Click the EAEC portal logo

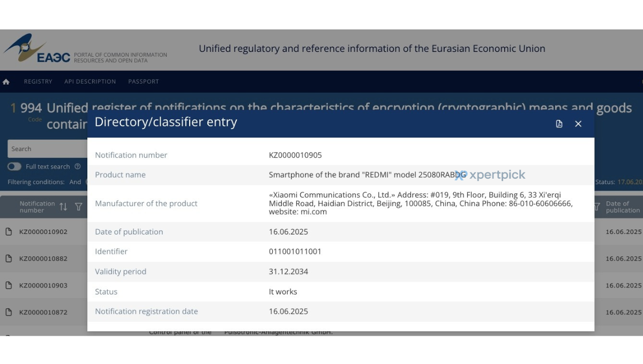(x=37, y=49)
